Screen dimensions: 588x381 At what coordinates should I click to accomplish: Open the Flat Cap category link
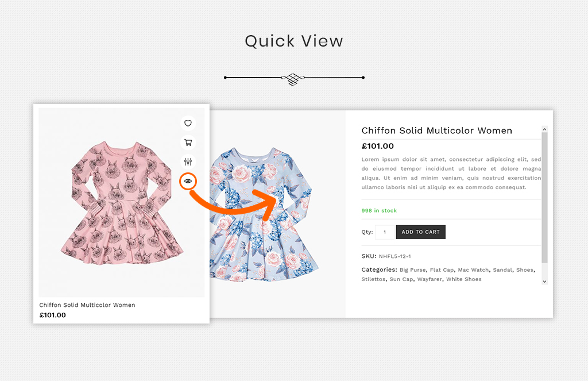coord(442,270)
